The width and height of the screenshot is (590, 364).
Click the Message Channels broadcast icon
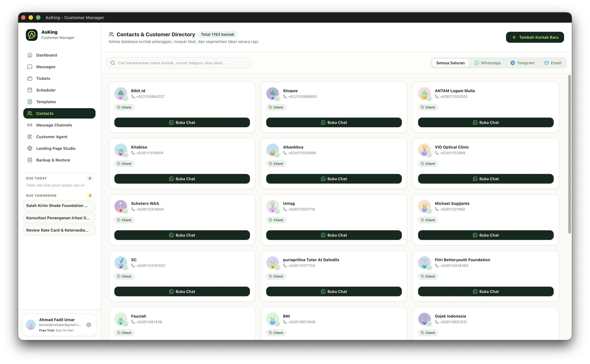(x=30, y=125)
